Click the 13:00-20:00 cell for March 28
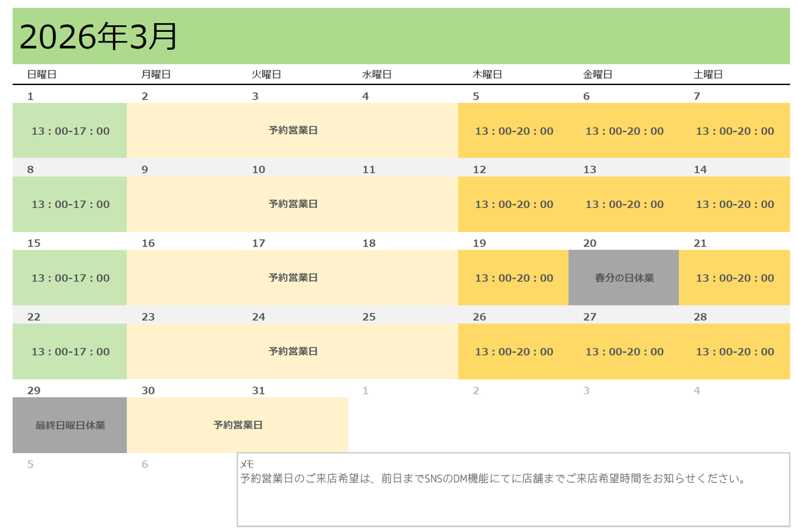The width and height of the screenshot is (797, 532). pyautogui.click(x=735, y=352)
